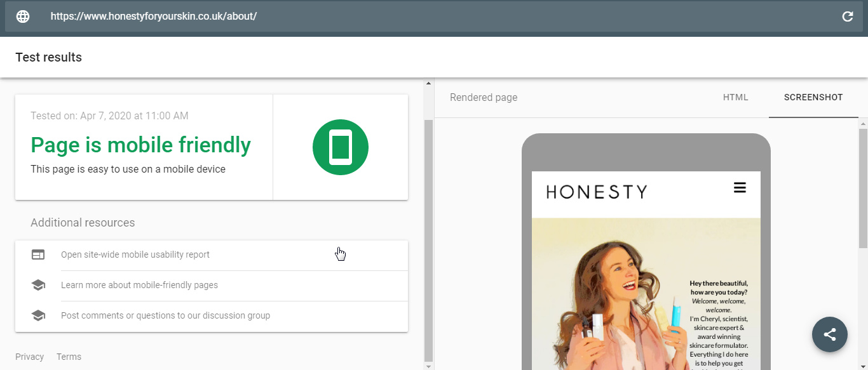Image resolution: width=868 pixels, height=370 pixels.
Task: Reload the test with the refresh icon
Action: (x=848, y=17)
